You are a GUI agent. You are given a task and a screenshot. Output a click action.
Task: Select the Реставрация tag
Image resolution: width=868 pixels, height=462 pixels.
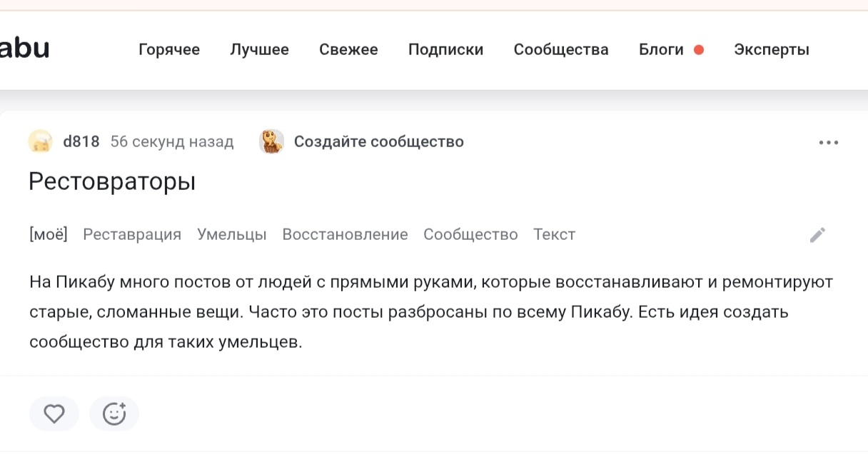coord(132,234)
